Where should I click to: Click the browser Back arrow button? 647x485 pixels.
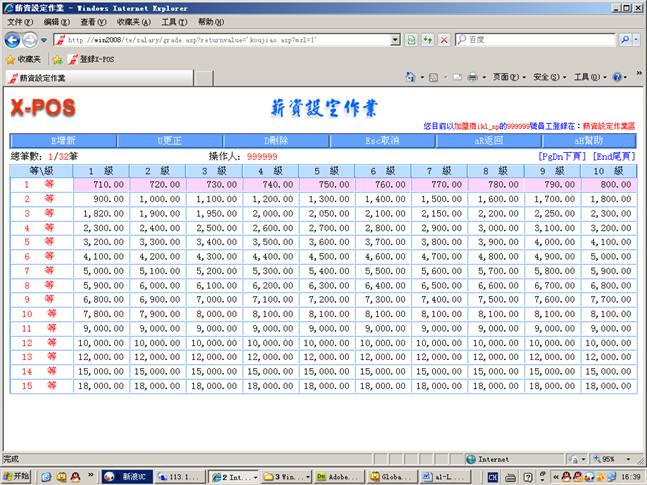(12, 39)
